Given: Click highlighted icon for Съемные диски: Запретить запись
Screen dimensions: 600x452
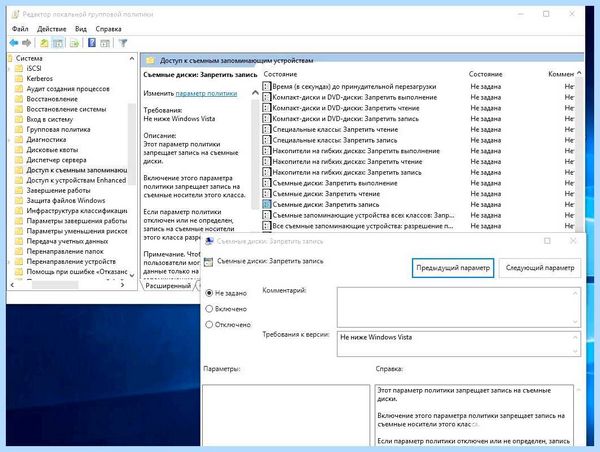Looking at the screenshot, I should click(267, 204).
